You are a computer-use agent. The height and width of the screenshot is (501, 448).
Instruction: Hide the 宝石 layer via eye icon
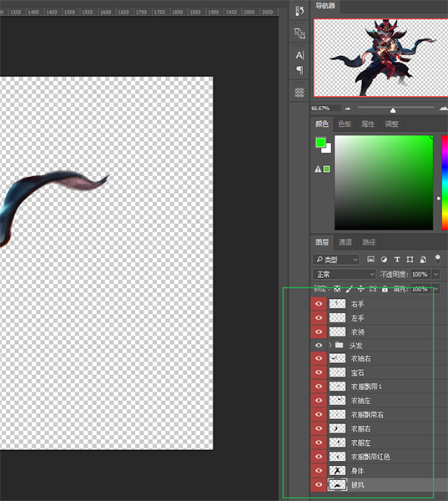tap(319, 372)
